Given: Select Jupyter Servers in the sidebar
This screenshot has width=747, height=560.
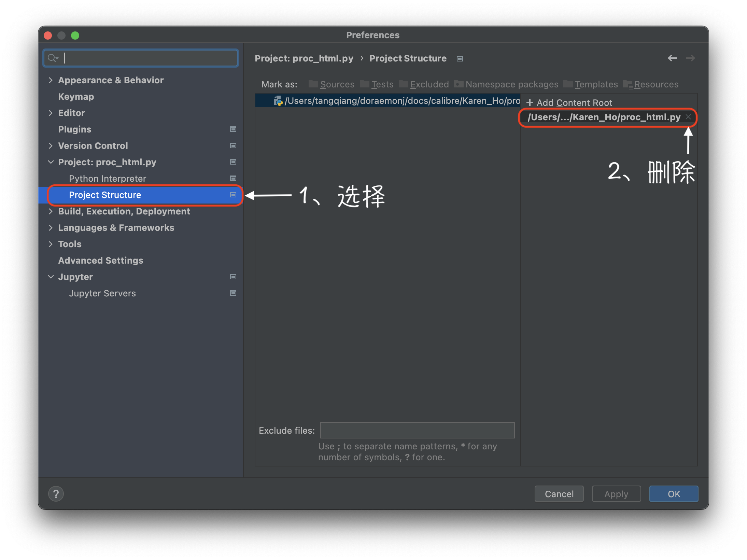Looking at the screenshot, I should 102,293.
